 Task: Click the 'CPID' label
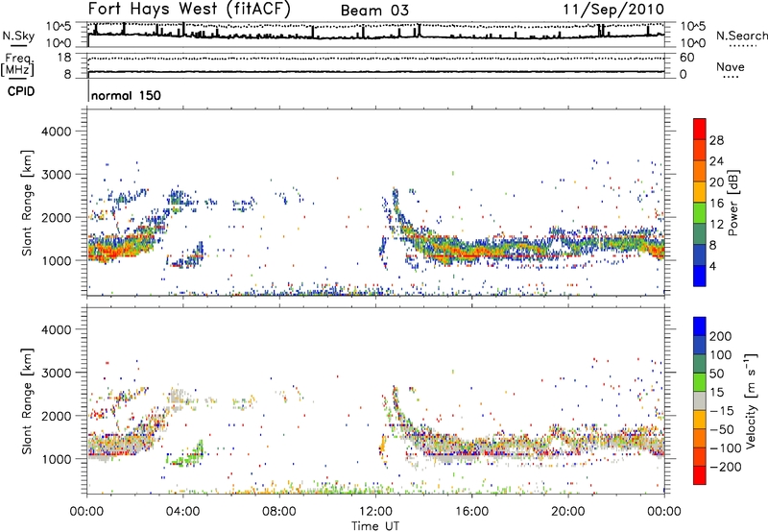(x=21, y=91)
